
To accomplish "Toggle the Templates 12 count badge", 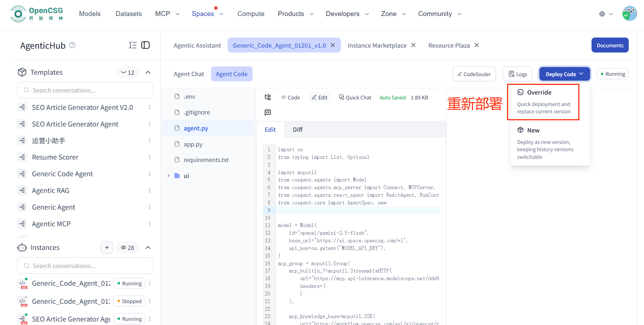I will pos(128,72).
